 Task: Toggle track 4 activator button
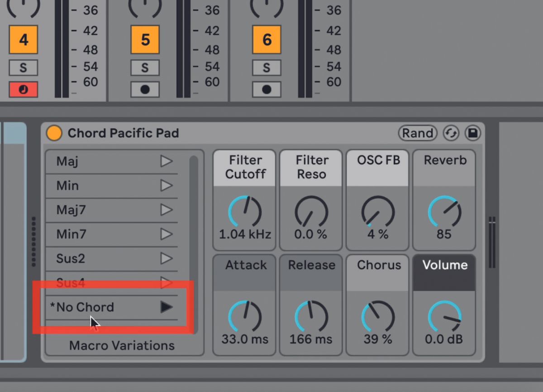pos(23,40)
